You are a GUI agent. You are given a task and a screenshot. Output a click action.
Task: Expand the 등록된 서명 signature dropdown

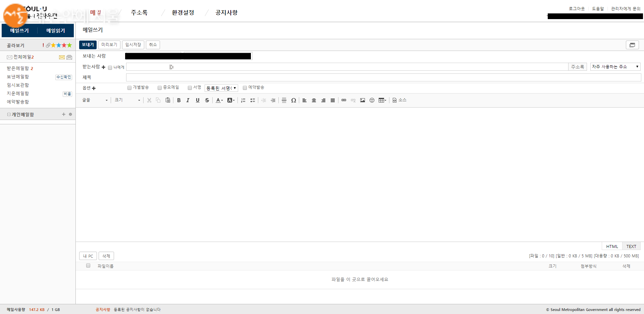[x=221, y=88]
